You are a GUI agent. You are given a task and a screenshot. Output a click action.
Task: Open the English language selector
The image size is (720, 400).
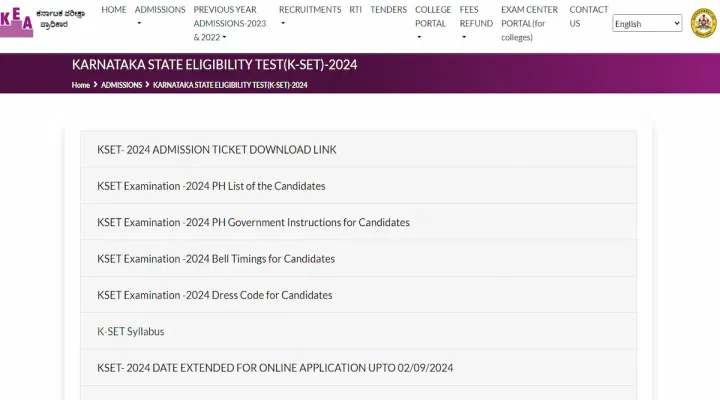(x=647, y=24)
